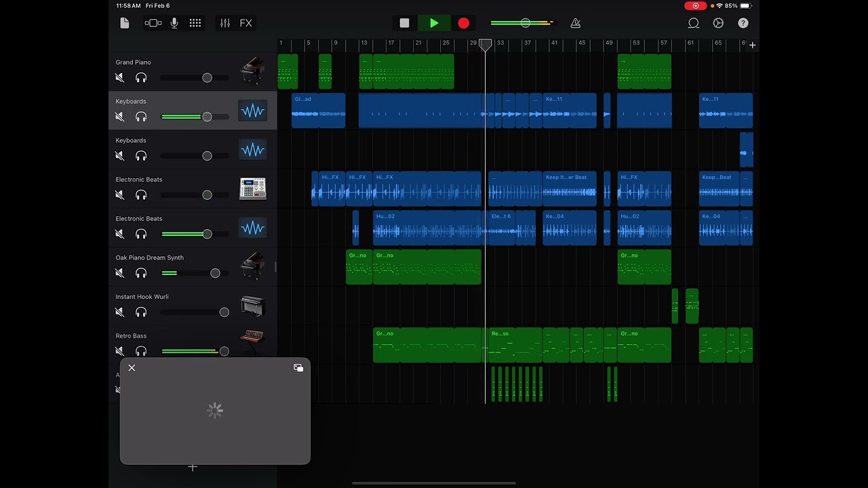Select the 'Re...ss' Retro Bass region
The width and height of the screenshot is (868, 488).
click(515, 345)
